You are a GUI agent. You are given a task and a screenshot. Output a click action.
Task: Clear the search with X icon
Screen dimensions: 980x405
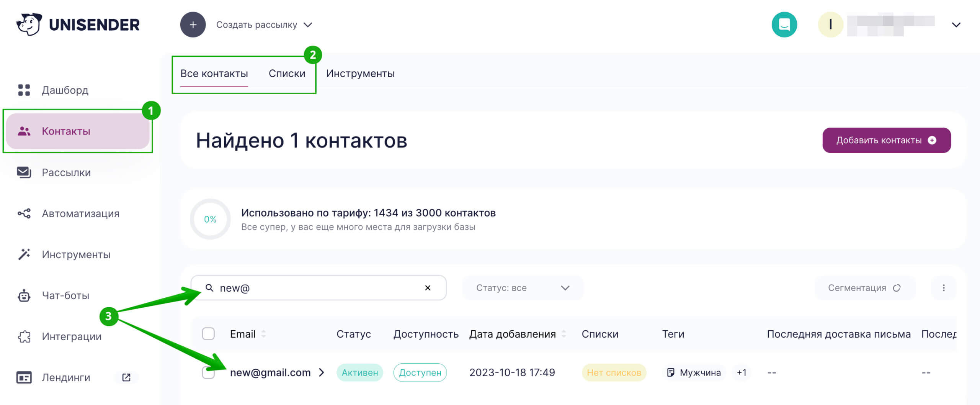click(428, 288)
